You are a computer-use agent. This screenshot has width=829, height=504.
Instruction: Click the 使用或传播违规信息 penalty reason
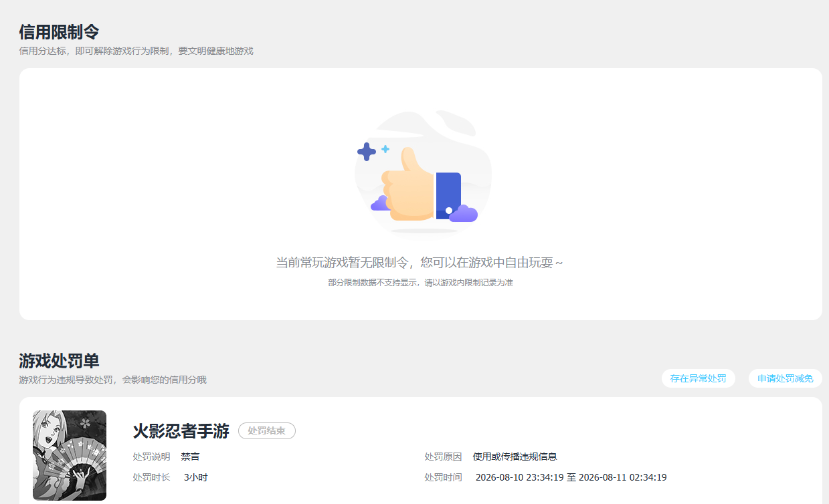(x=515, y=457)
